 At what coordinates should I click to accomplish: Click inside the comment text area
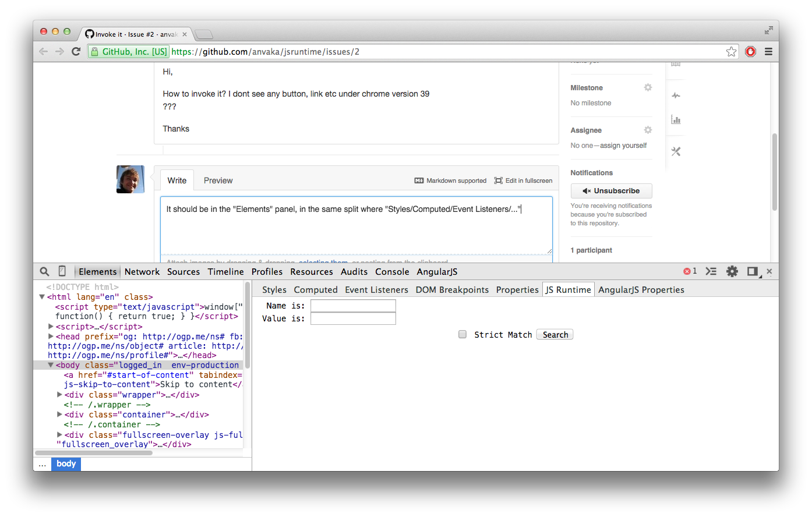pyautogui.click(x=356, y=225)
